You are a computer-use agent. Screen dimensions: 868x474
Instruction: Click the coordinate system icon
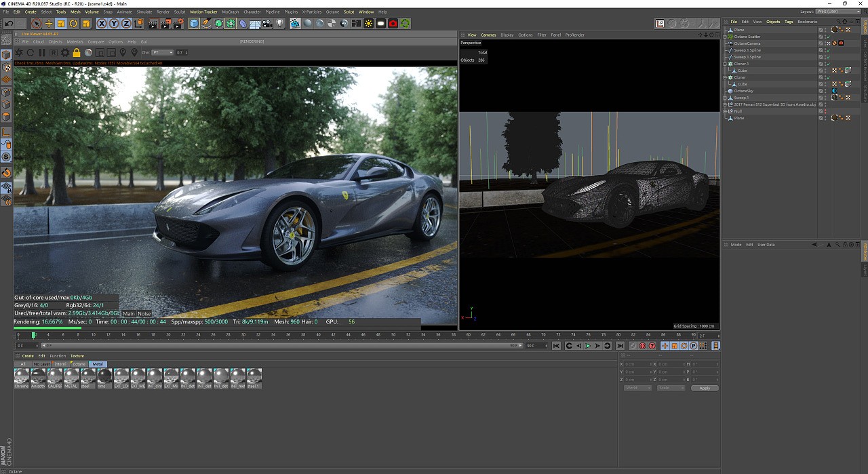(x=139, y=24)
